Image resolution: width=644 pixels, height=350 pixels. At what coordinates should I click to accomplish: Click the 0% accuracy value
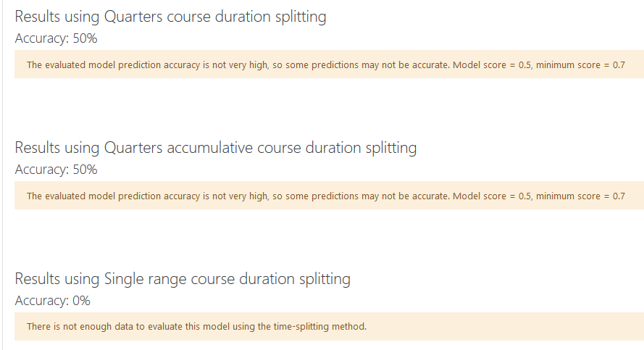tap(81, 301)
